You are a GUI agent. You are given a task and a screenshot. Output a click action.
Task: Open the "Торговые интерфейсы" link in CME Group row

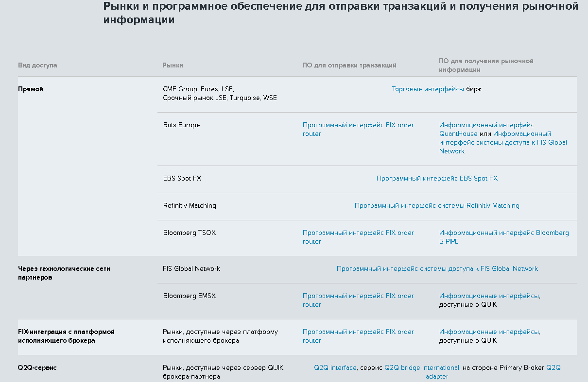(428, 89)
